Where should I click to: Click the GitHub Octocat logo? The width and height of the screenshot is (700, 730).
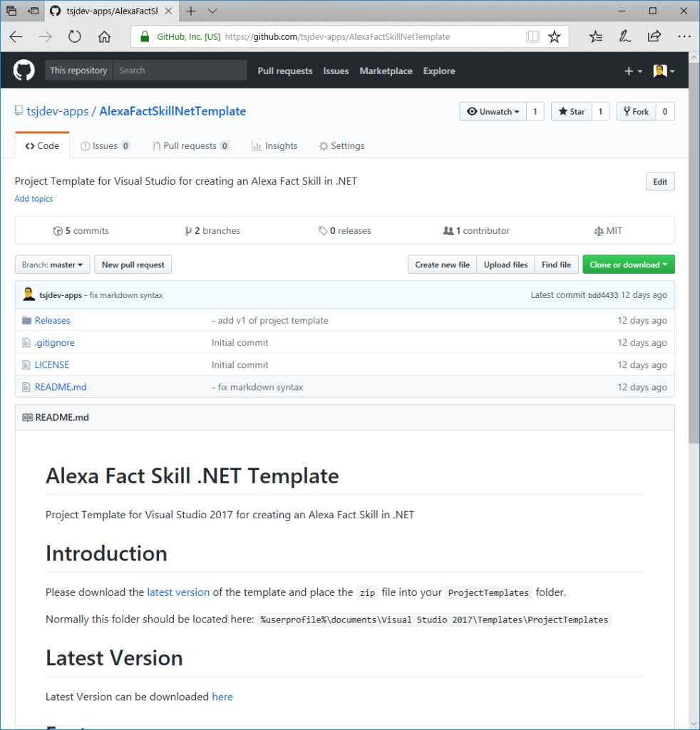pyautogui.click(x=24, y=71)
